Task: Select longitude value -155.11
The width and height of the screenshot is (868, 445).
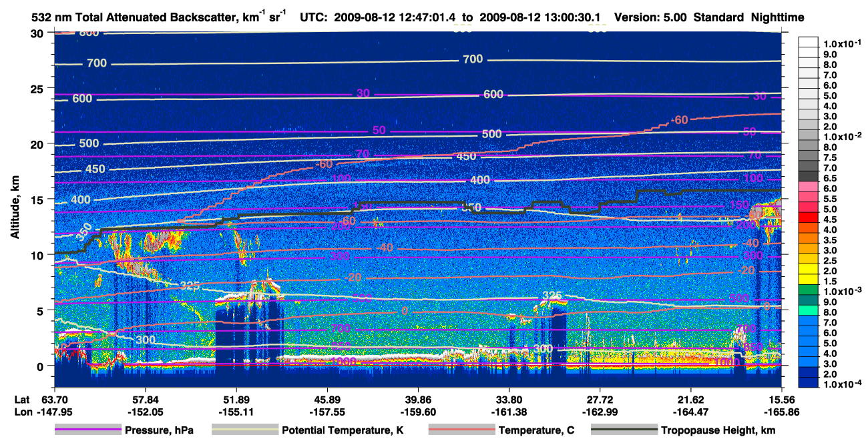Action: pyautogui.click(x=236, y=411)
